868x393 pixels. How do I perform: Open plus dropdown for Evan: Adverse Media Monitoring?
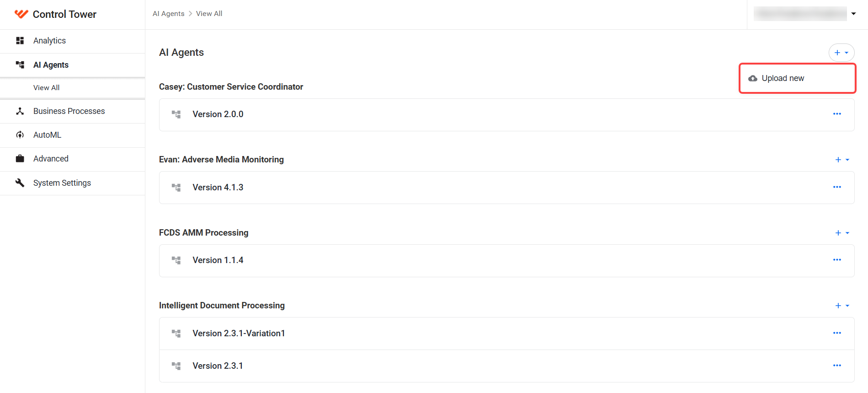tap(842, 160)
